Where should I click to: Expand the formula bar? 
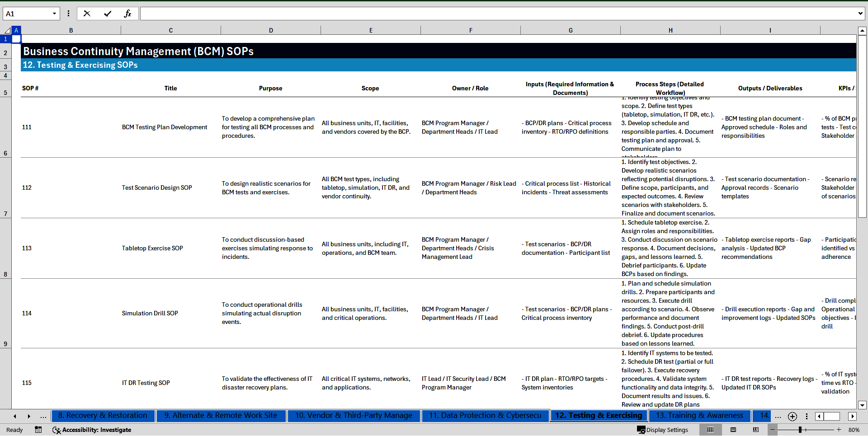click(x=860, y=14)
